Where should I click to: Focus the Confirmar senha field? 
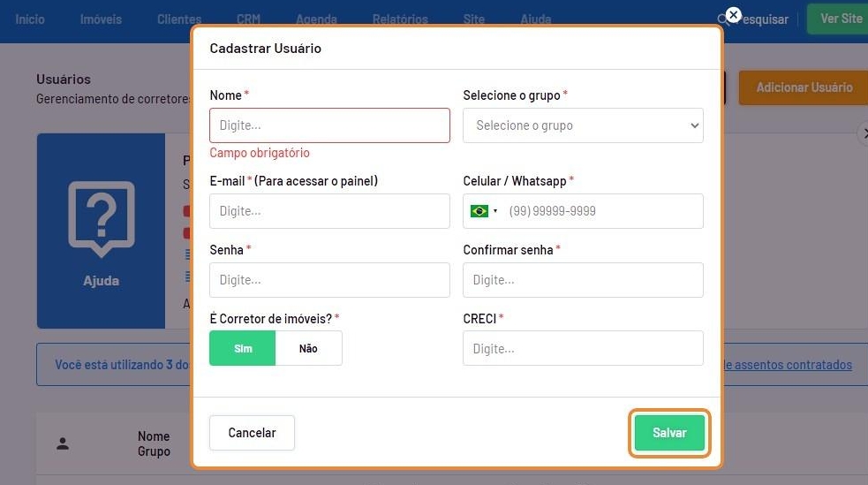[583, 280]
